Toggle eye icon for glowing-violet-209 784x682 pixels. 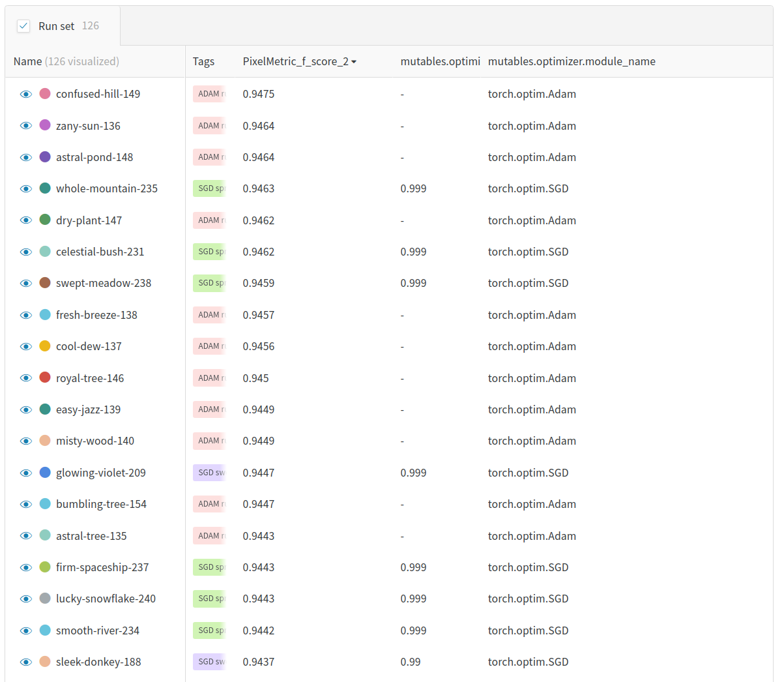pyautogui.click(x=26, y=473)
